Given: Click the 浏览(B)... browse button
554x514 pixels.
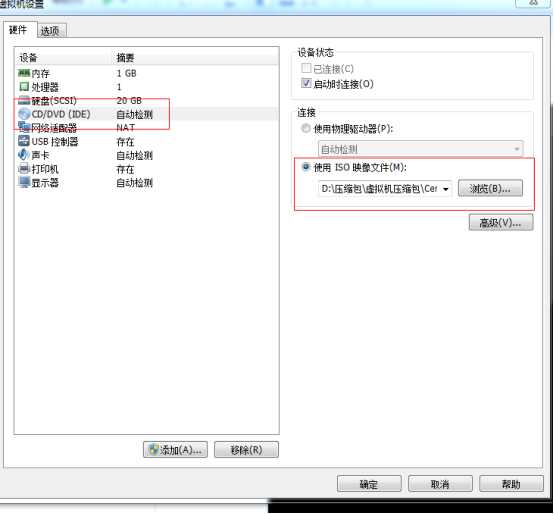Looking at the screenshot, I should pyautogui.click(x=490, y=188).
